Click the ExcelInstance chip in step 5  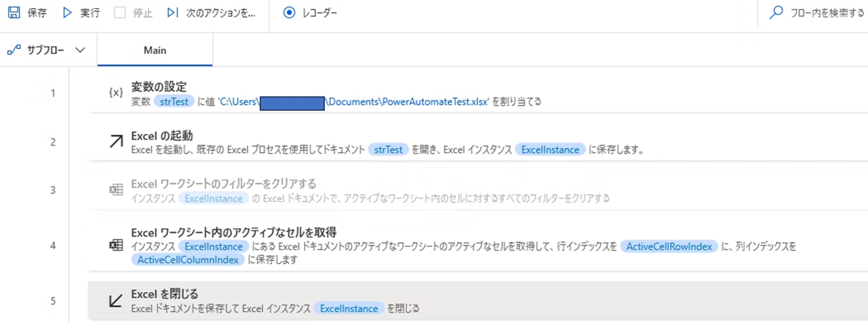[349, 309]
